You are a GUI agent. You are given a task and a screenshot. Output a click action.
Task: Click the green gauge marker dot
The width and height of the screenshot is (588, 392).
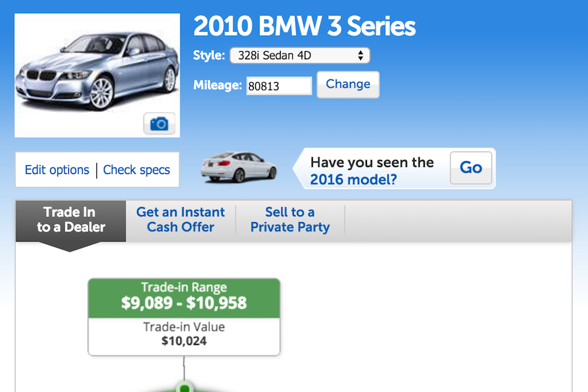[184, 387]
